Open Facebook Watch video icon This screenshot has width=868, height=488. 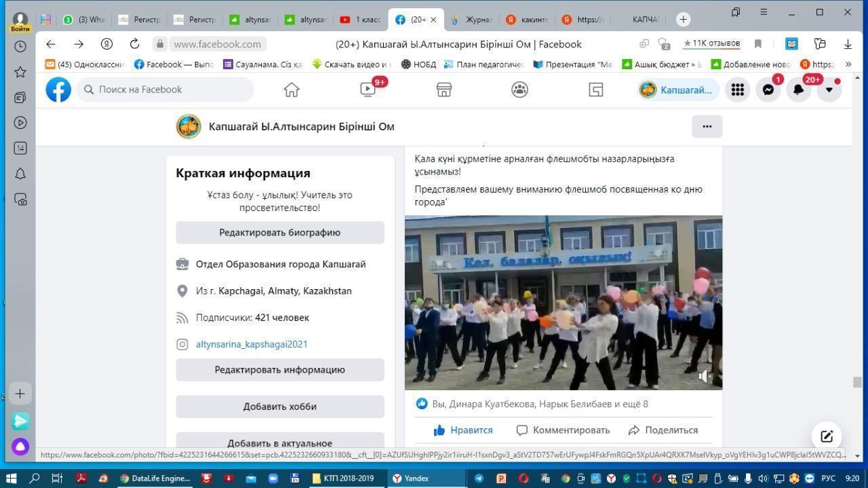(x=368, y=90)
